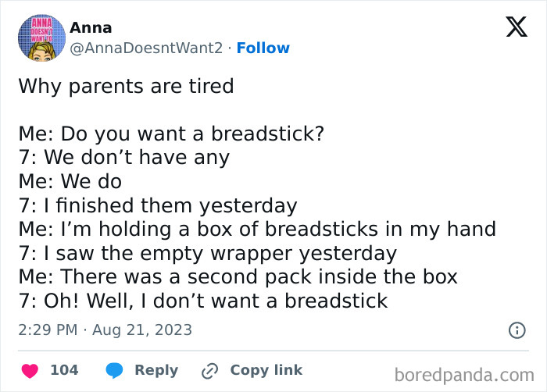Click the display name Anna
Screen dimensions: 547x392
pyautogui.click(x=91, y=27)
